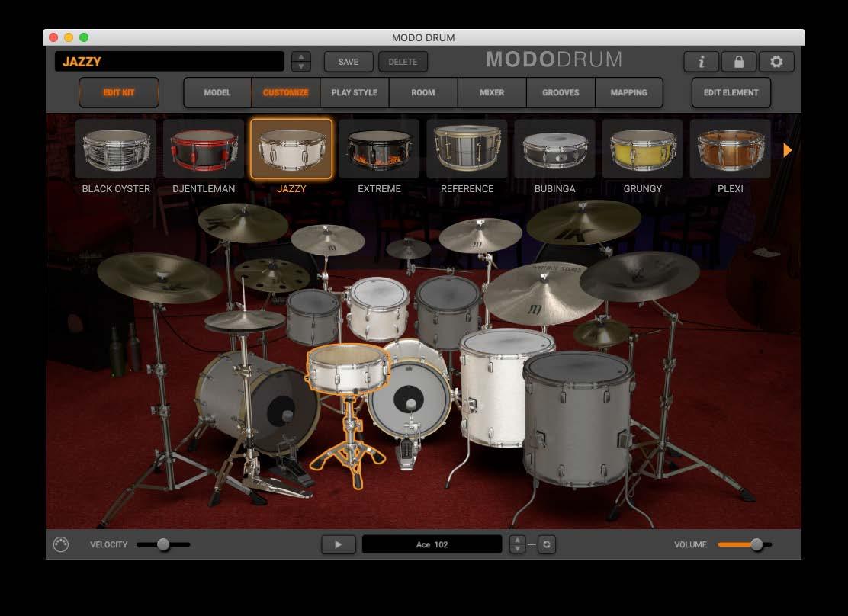Select the hi-hat cymbals

pos(245,321)
